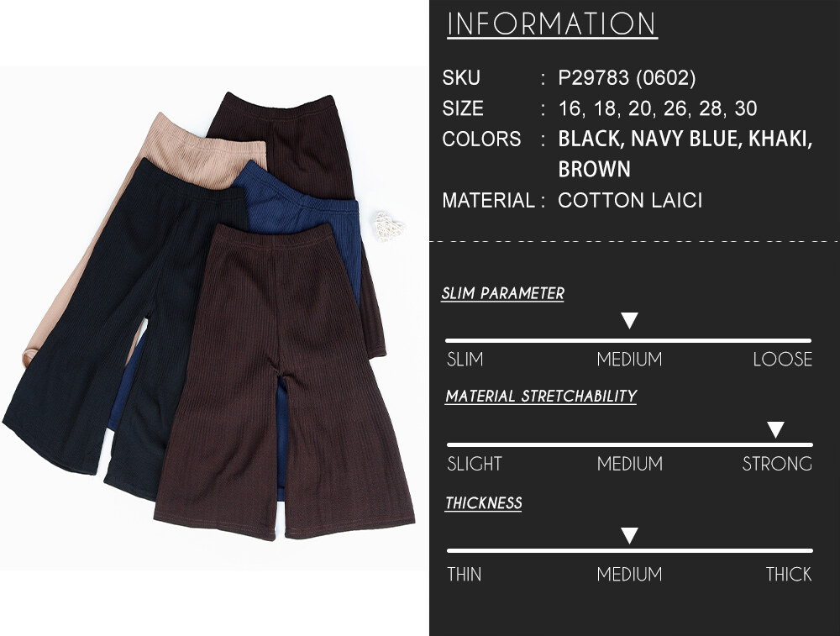Viewport: 840px width, 636px height.
Task: Click the white heart ornament beside pants
Action: click(386, 226)
